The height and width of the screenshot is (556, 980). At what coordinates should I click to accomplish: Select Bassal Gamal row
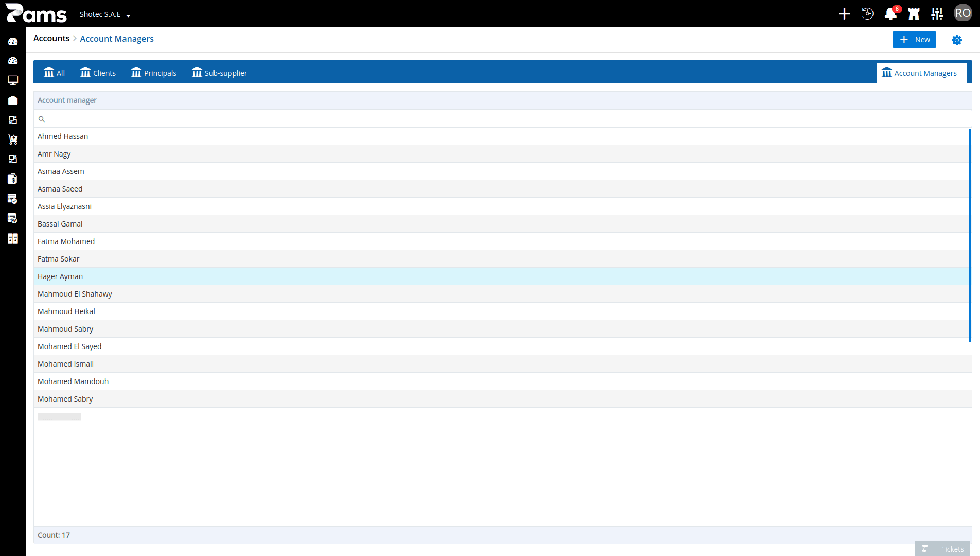(x=502, y=224)
